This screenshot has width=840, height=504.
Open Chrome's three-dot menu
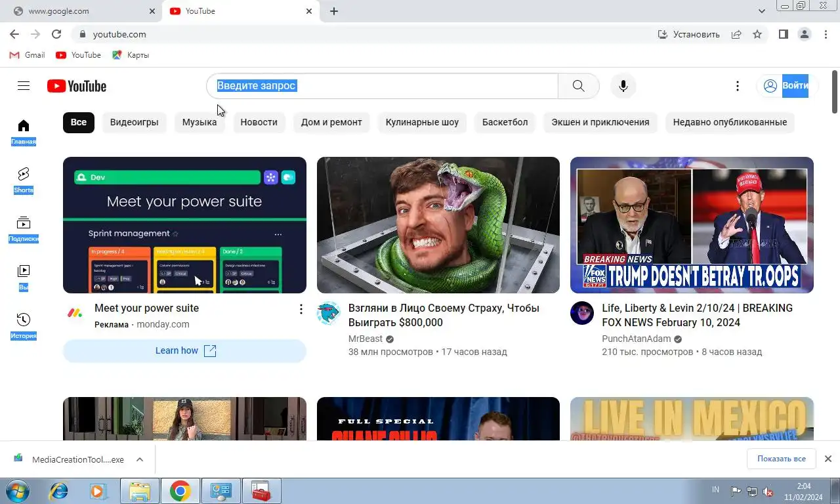(x=826, y=34)
